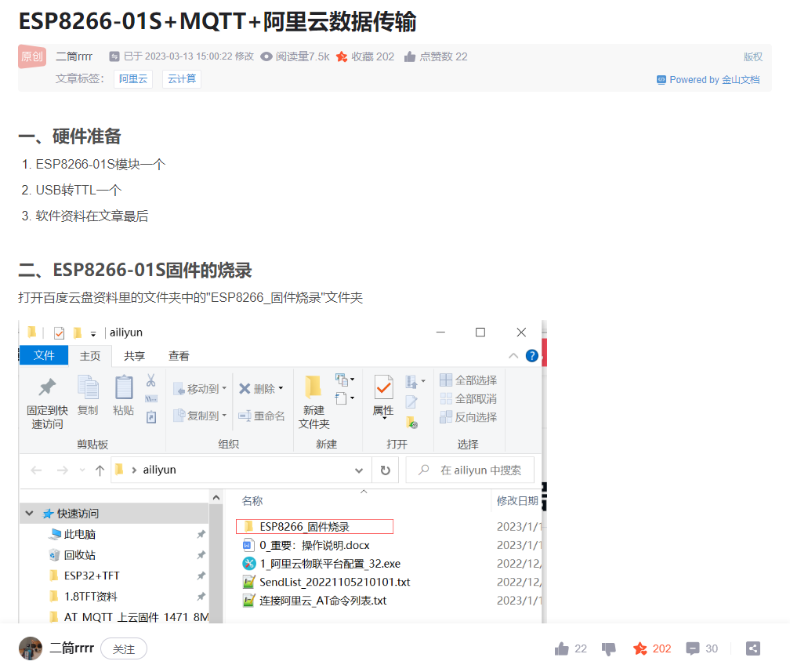790x672 pixels.
Task: Click the 版权 copyright link
Action: tap(753, 56)
